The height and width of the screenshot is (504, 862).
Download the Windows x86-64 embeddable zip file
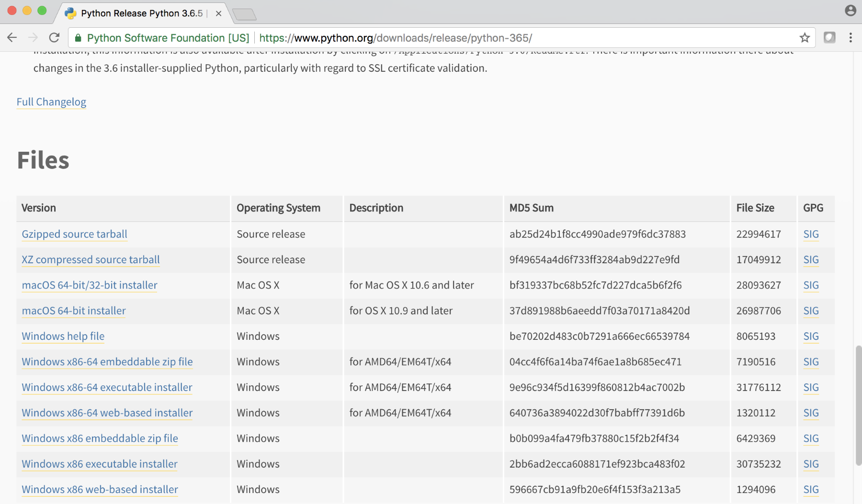tap(107, 362)
